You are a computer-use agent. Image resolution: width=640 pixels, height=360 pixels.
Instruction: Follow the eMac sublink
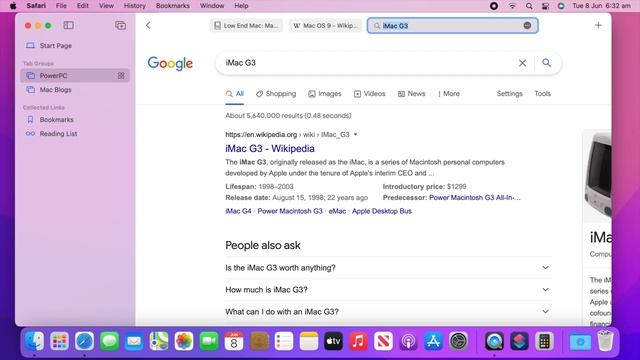tap(337, 211)
